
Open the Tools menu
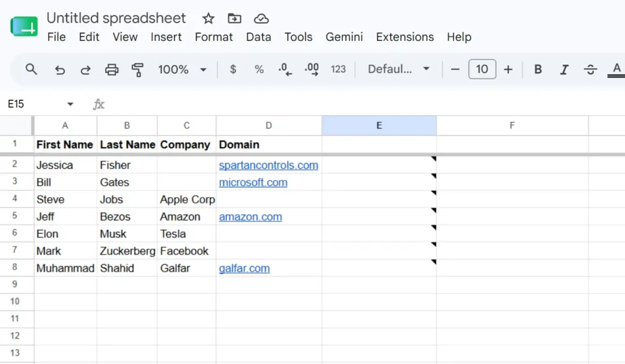point(298,37)
